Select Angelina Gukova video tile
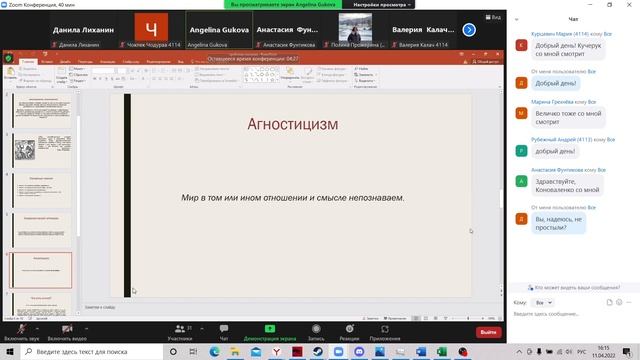This screenshot has height=360, width=640. click(x=219, y=30)
